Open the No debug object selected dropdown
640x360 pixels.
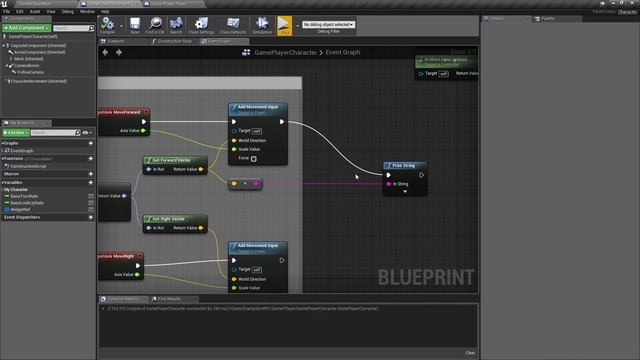[x=329, y=24]
